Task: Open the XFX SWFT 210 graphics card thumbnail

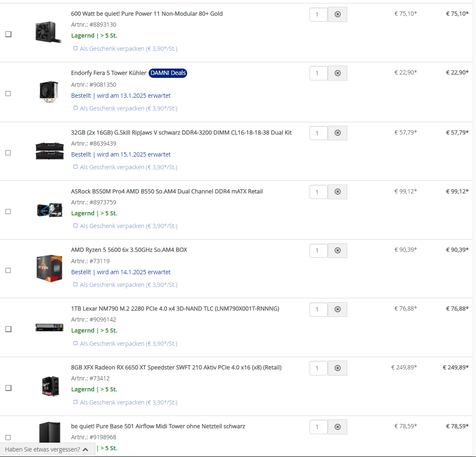Action: (50, 386)
